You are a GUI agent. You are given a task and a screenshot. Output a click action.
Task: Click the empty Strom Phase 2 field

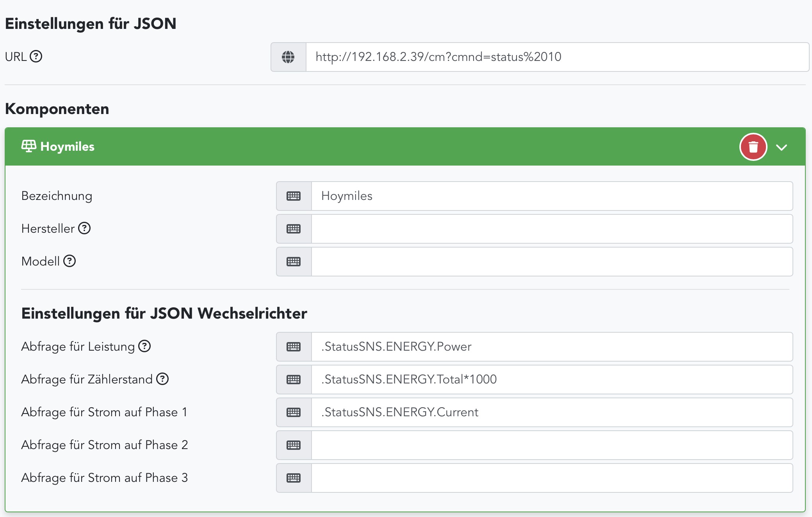coord(551,445)
